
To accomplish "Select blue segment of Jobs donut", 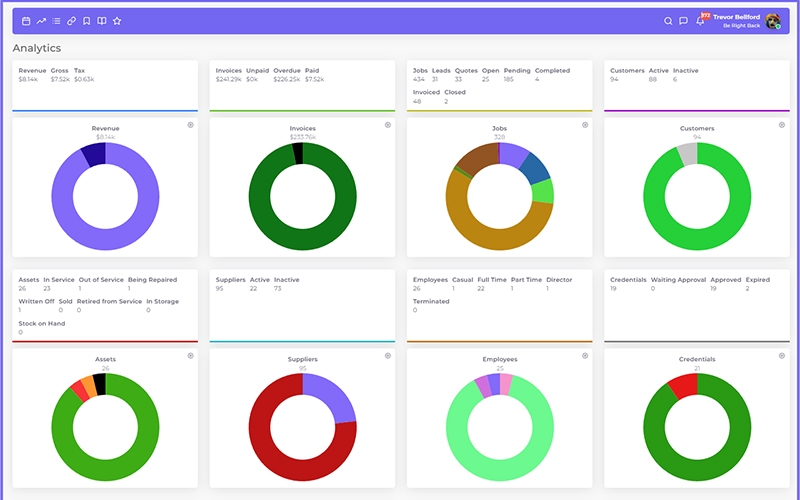I will coord(535,169).
